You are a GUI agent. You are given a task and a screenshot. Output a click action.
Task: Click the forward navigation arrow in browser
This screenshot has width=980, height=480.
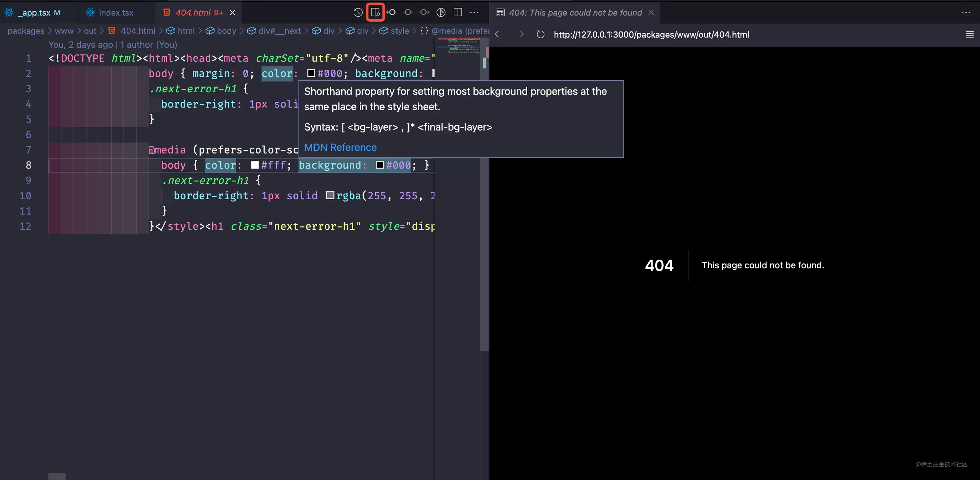click(x=520, y=34)
